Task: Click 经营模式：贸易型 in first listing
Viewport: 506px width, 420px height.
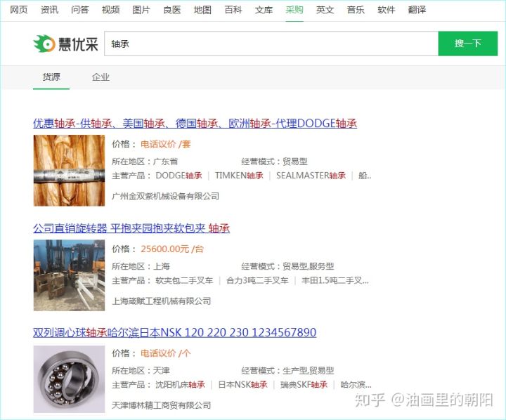Action: coord(274,162)
